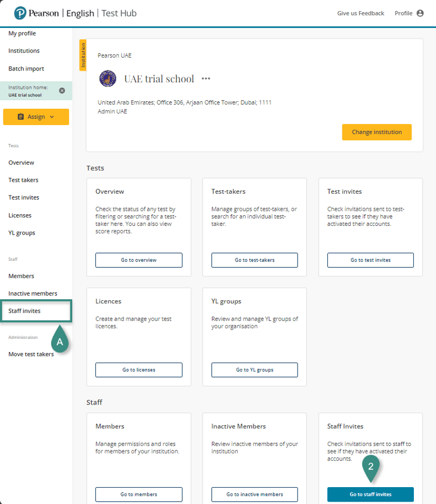Open the Profile account icon
The width and height of the screenshot is (436, 504).
point(420,13)
